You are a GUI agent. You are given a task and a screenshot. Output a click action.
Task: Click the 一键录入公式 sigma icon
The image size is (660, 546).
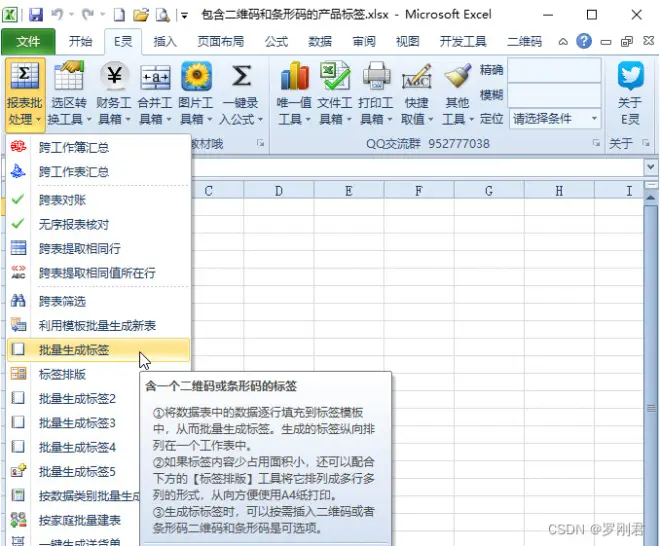[x=241, y=76]
